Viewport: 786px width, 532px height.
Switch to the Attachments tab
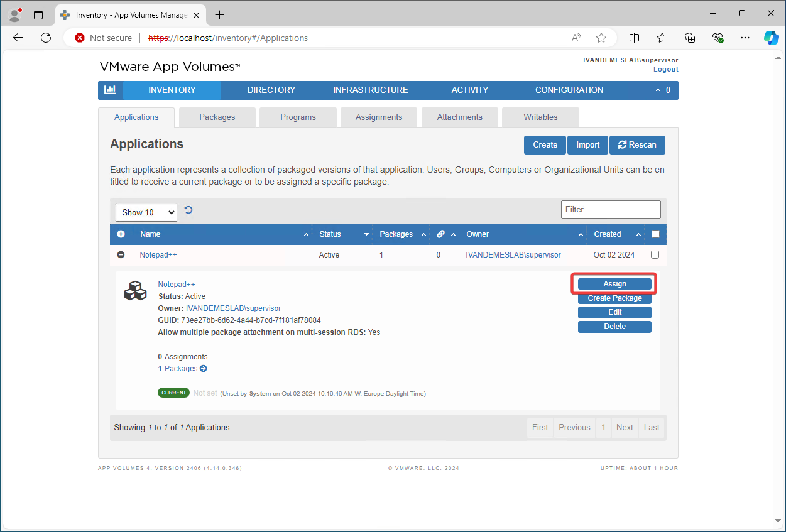click(x=460, y=117)
